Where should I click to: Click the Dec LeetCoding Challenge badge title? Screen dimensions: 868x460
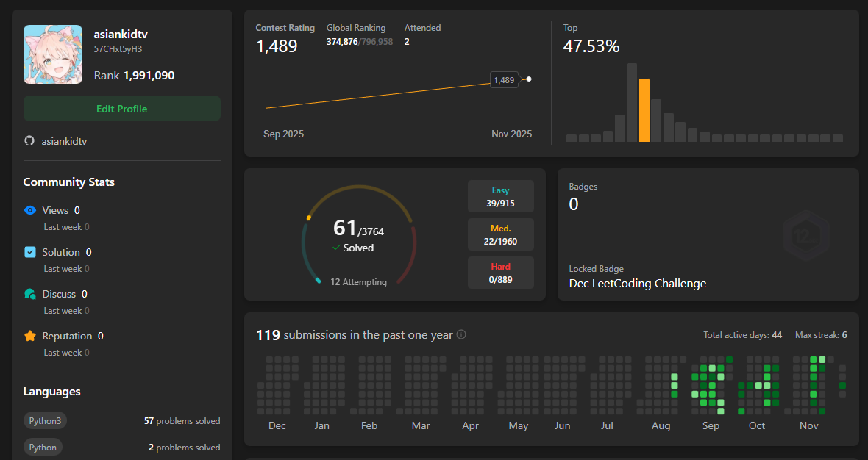pyautogui.click(x=637, y=284)
